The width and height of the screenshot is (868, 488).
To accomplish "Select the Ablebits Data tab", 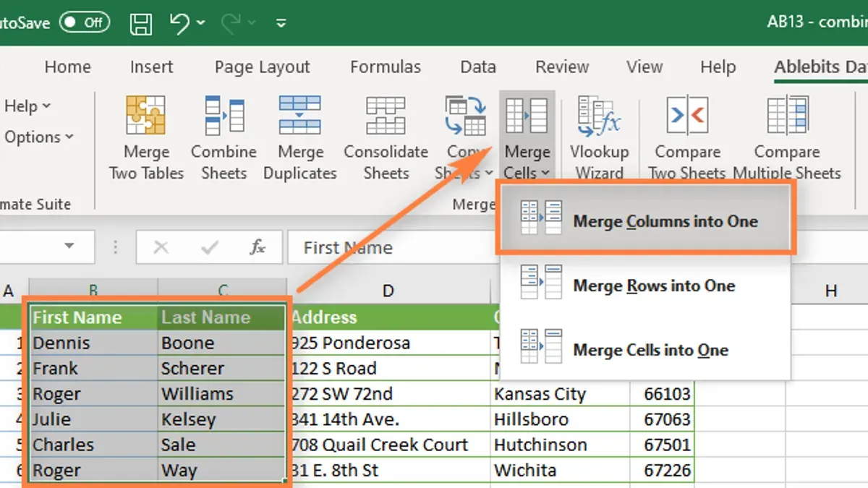I will click(x=820, y=67).
